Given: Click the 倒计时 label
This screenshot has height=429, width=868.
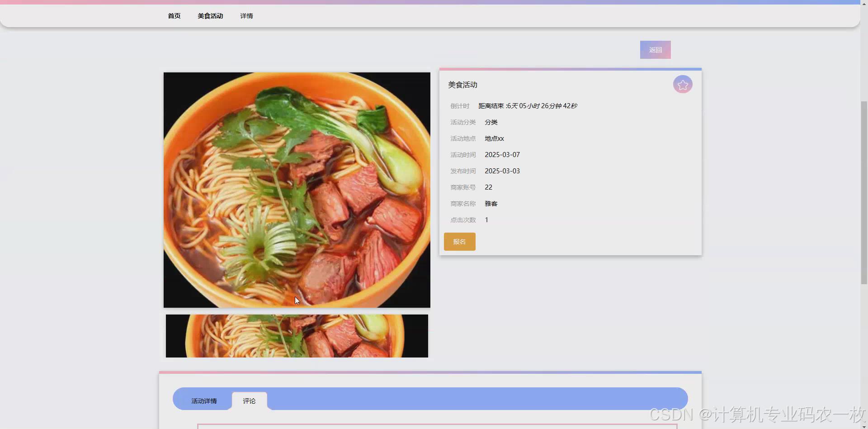Looking at the screenshot, I should 460,106.
